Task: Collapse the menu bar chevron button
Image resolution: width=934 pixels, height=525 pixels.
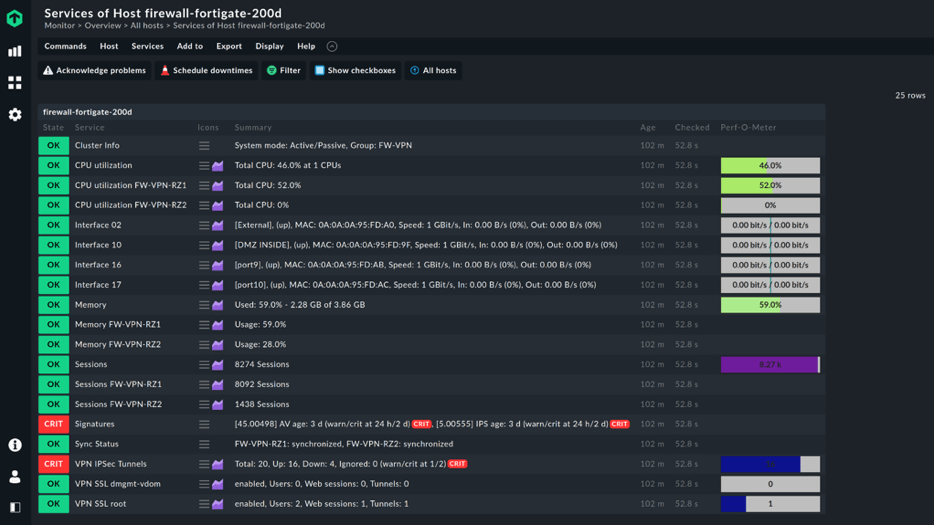Action: click(332, 46)
